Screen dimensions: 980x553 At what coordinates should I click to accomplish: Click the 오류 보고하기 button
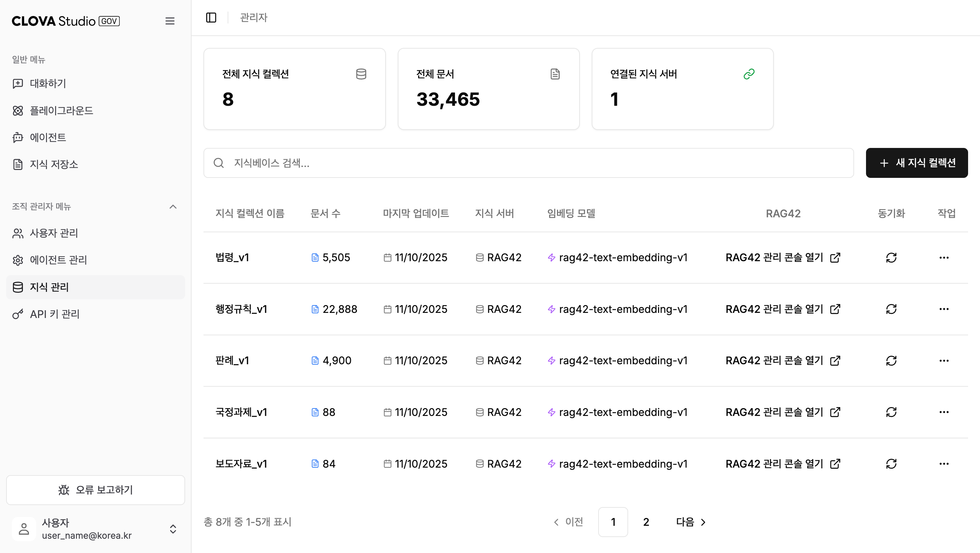pos(95,490)
